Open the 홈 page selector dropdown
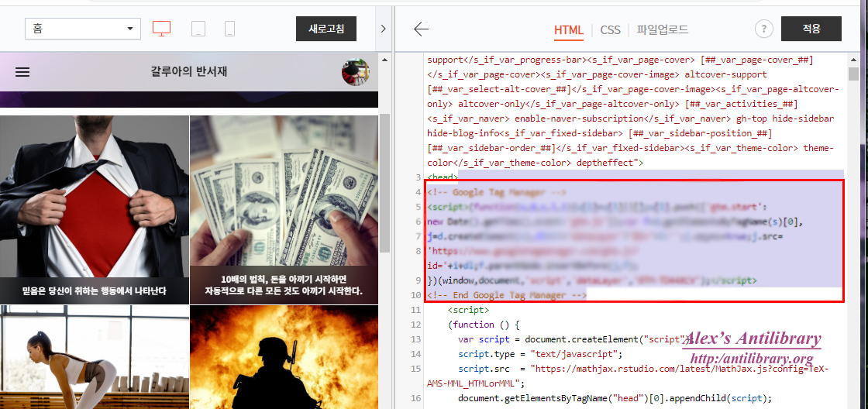This screenshot has width=868, height=409. point(82,28)
